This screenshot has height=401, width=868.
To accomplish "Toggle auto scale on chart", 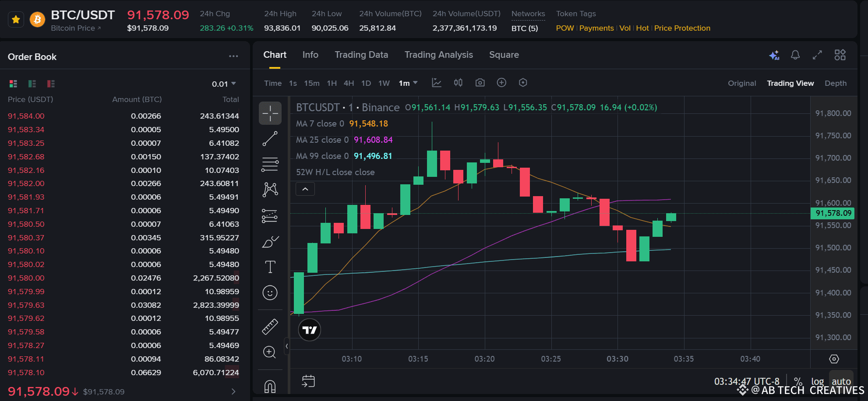I will [841, 381].
